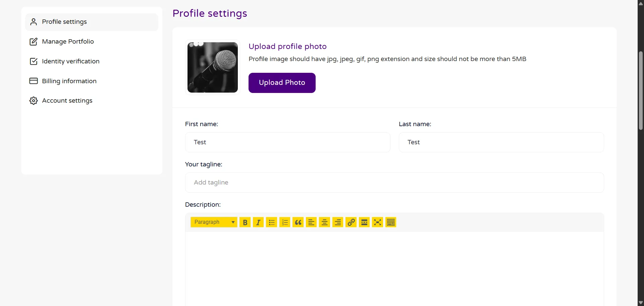
Task: Open the Paragraph format dropdown
Action: (x=214, y=222)
